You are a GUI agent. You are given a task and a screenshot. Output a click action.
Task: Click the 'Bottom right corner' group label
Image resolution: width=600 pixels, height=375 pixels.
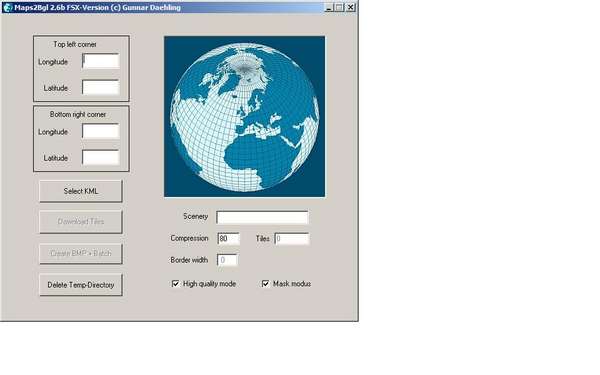tap(78, 114)
